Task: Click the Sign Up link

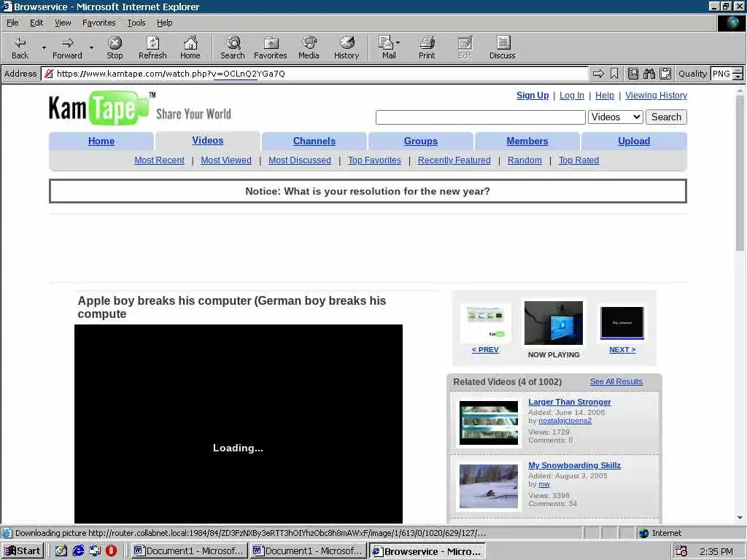Action: 533,96
